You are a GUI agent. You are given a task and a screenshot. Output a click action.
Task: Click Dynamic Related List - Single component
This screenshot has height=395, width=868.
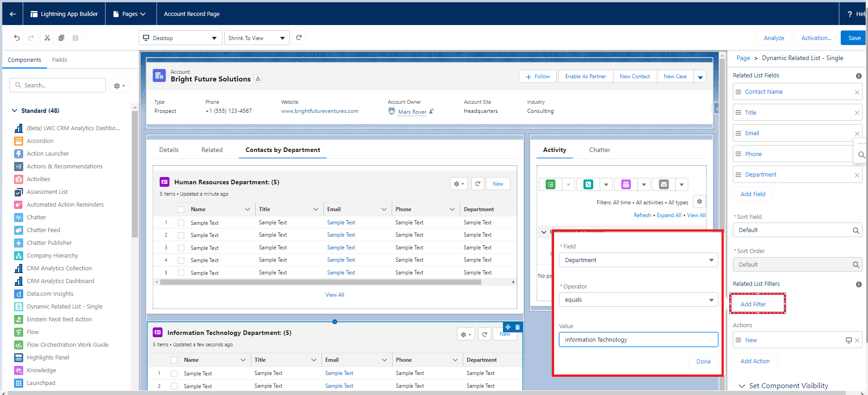coord(65,307)
